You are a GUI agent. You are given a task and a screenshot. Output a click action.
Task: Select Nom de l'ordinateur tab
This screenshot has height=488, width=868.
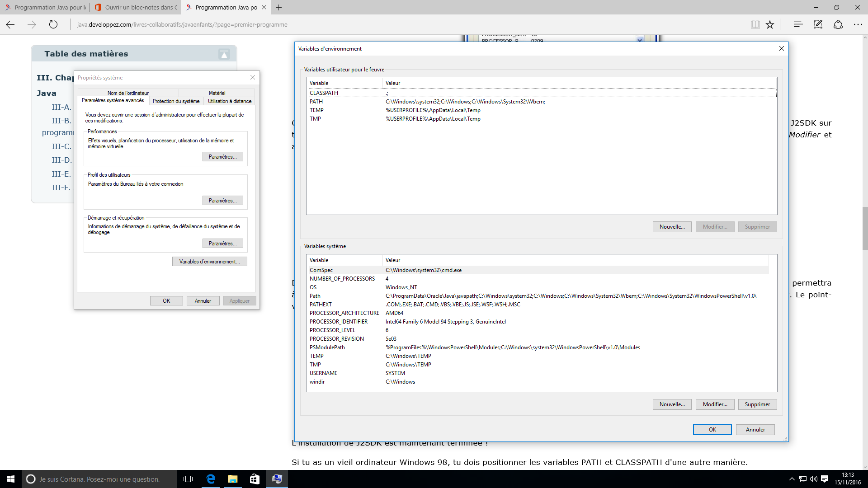coord(128,93)
